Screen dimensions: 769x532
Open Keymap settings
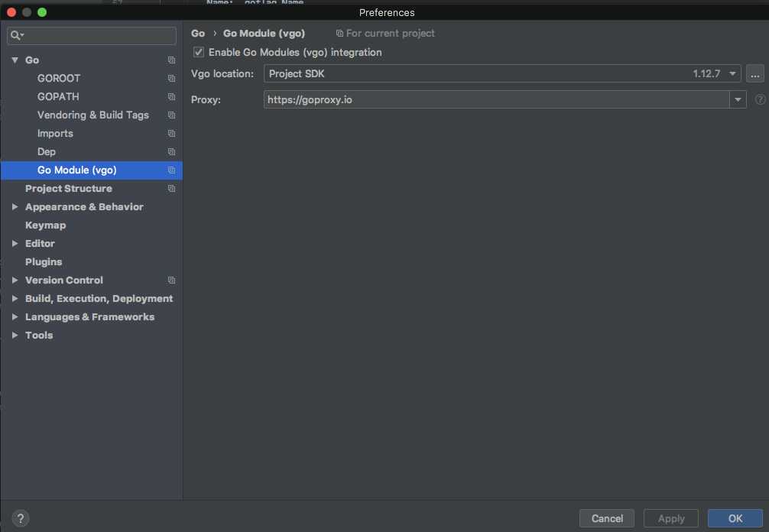coord(46,225)
